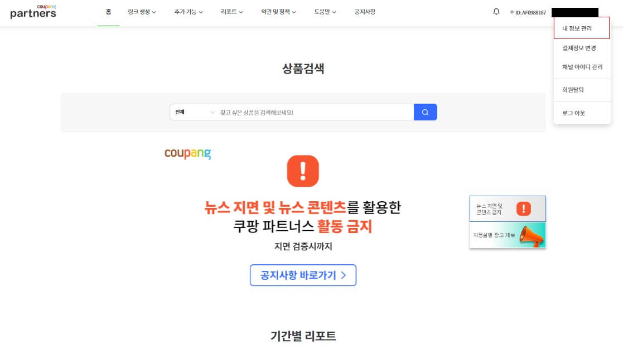Open the 홈 tab
The image size is (623, 364).
(108, 12)
